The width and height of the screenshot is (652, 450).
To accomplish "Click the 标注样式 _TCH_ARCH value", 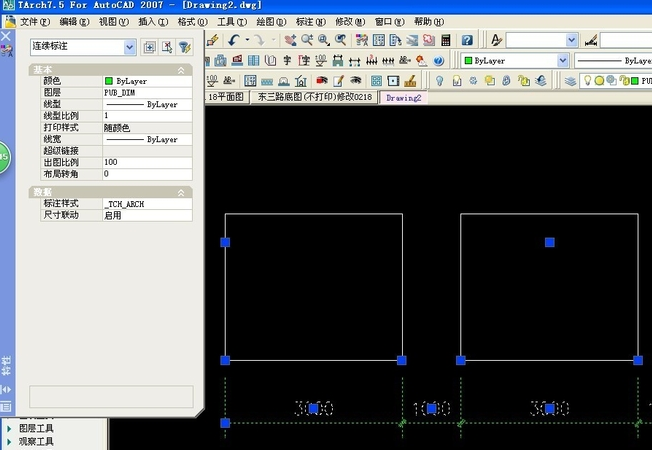I will pos(147,204).
